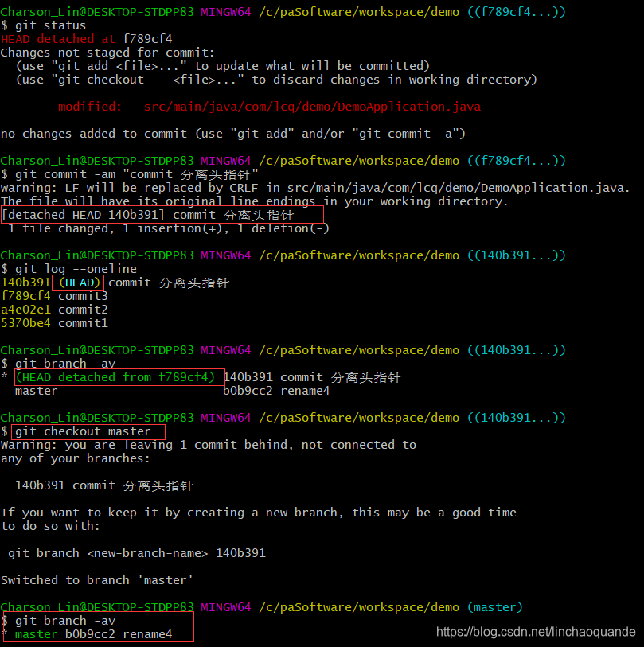
Task: Click commit hash 140b391 in the log list
Action: 25,283
